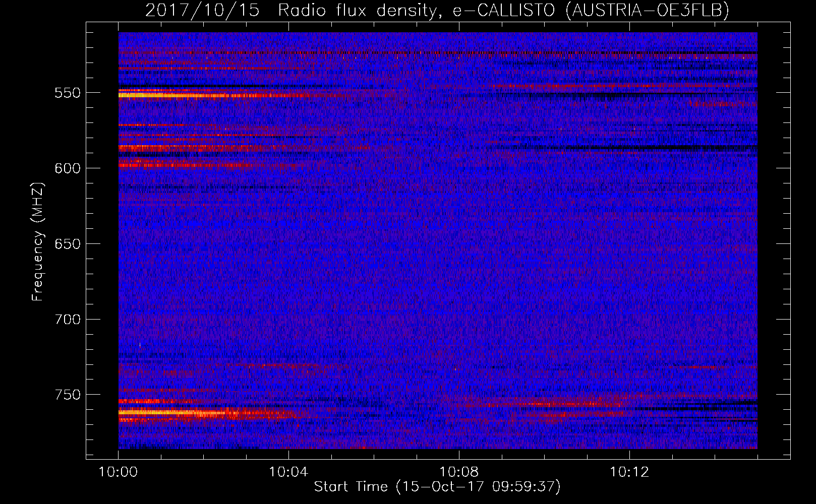816x504 pixels.
Task: Click the '550' frequency axis label
Action: tap(68, 93)
